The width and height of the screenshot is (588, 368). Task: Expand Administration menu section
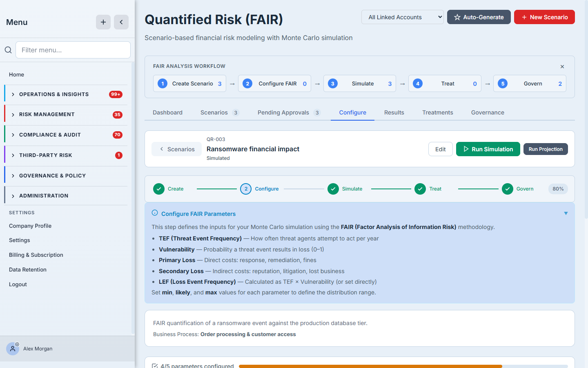[66, 196]
